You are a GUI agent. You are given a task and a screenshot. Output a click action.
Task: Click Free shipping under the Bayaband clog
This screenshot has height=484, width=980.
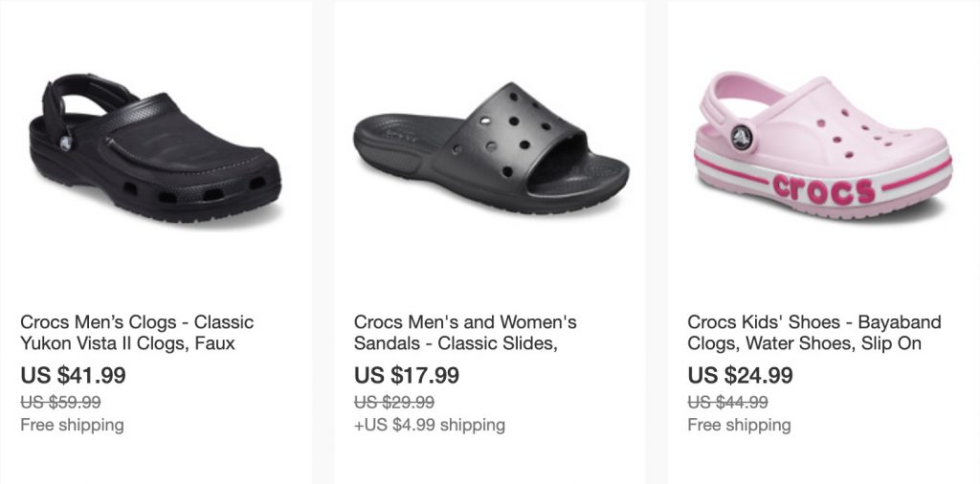click(x=739, y=425)
